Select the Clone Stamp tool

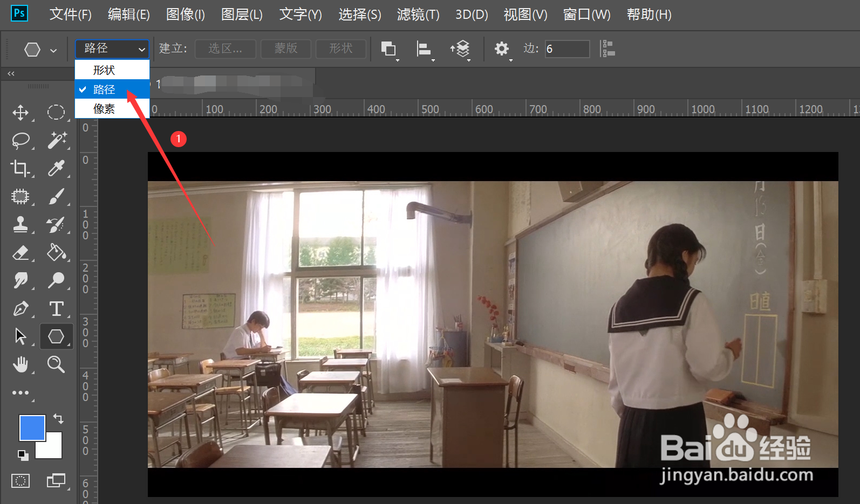point(21,224)
